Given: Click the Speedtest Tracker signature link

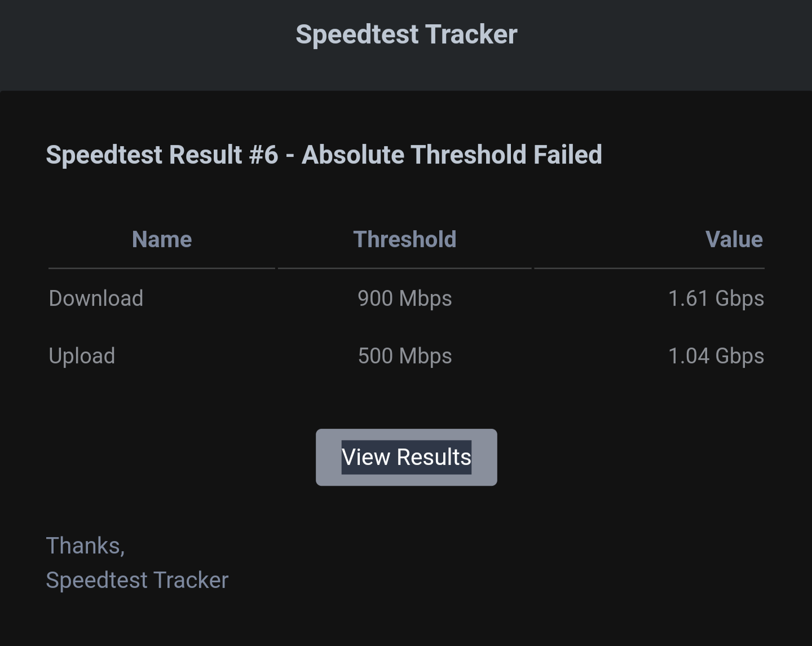Looking at the screenshot, I should pyautogui.click(x=137, y=579).
